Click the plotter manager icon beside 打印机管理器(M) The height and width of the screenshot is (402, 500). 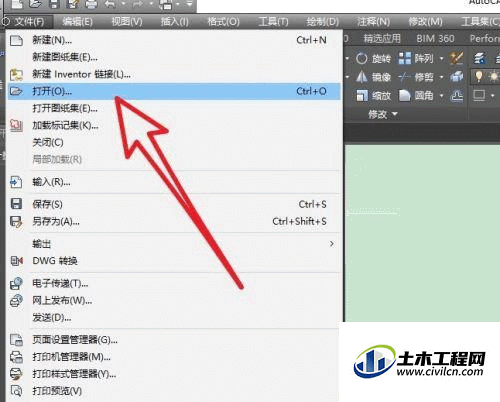pyautogui.click(x=16, y=357)
